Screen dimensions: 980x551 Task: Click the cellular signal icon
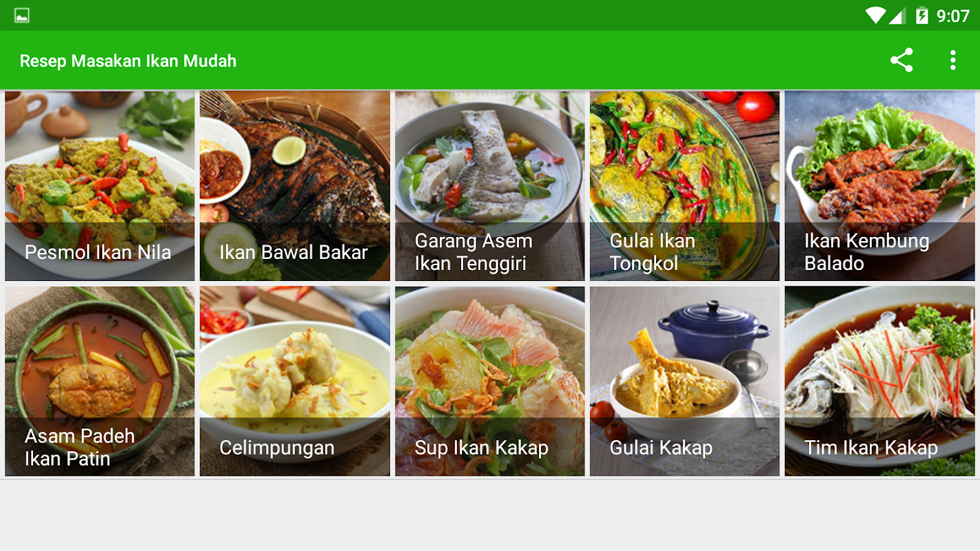click(897, 15)
